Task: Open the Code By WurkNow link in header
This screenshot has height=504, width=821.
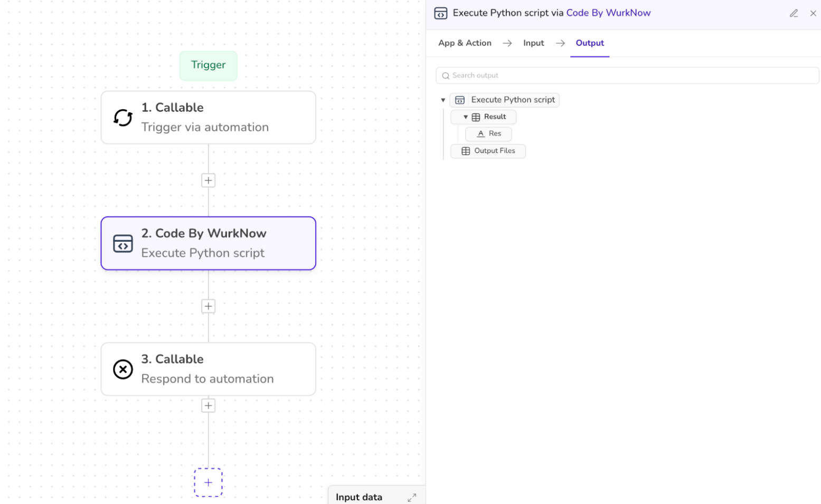Action: 608,13
